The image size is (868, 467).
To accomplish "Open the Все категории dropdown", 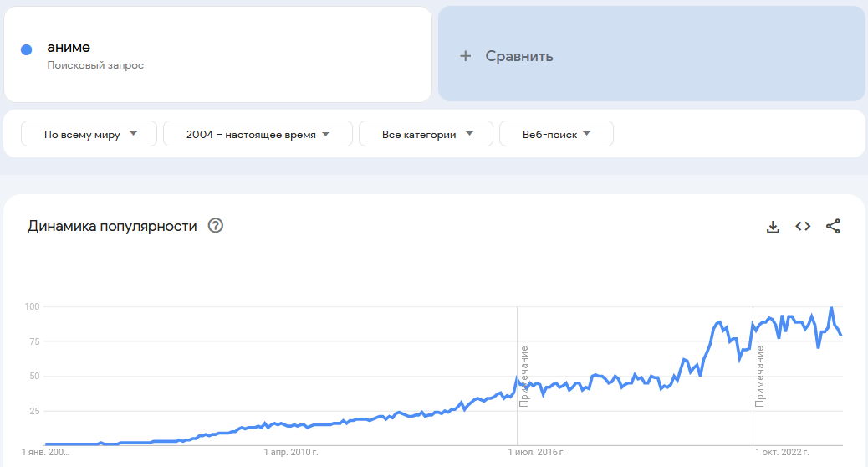I will pos(426,134).
